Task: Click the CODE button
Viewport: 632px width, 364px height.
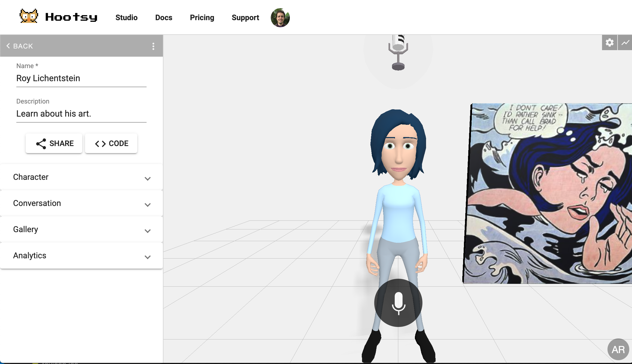Action: pyautogui.click(x=111, y=143)
